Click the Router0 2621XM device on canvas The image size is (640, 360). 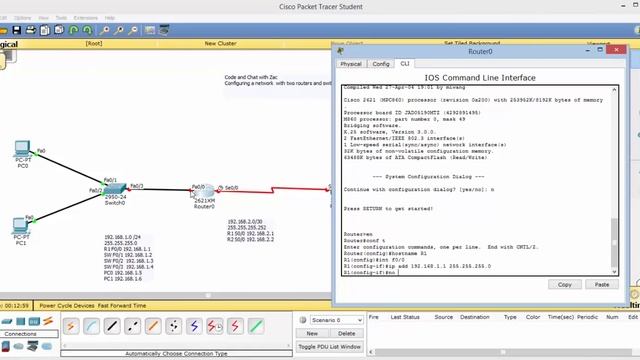point(204,191)
